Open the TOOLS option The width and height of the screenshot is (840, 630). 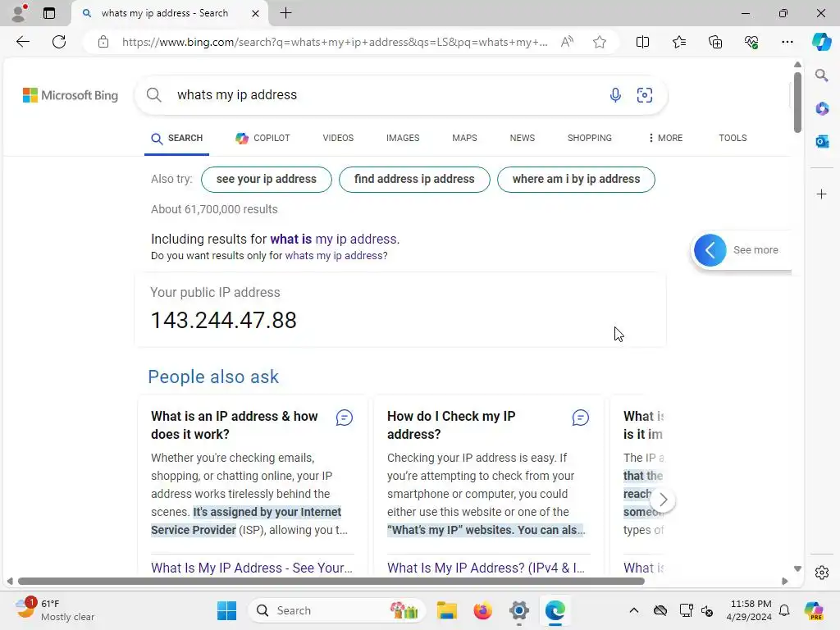coord(733,138)
